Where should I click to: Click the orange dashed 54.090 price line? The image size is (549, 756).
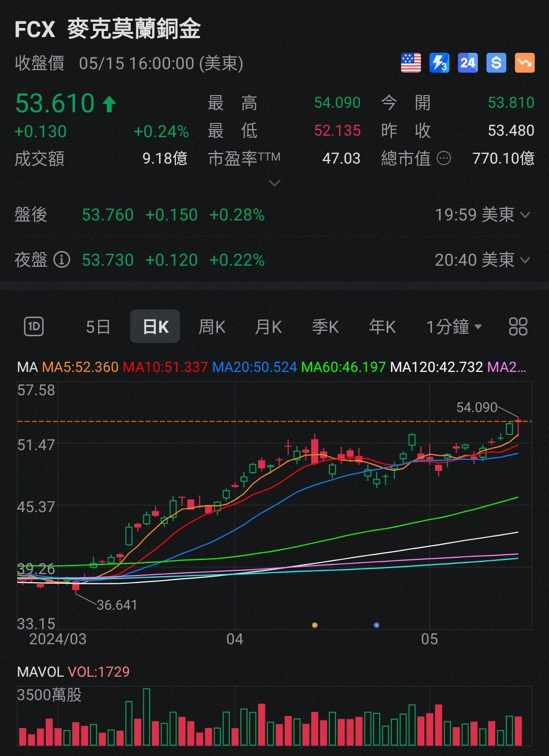254,421
